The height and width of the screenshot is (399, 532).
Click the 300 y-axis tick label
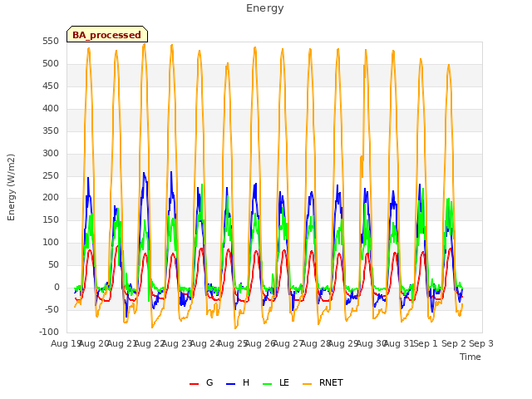click(x=51, y=153)
